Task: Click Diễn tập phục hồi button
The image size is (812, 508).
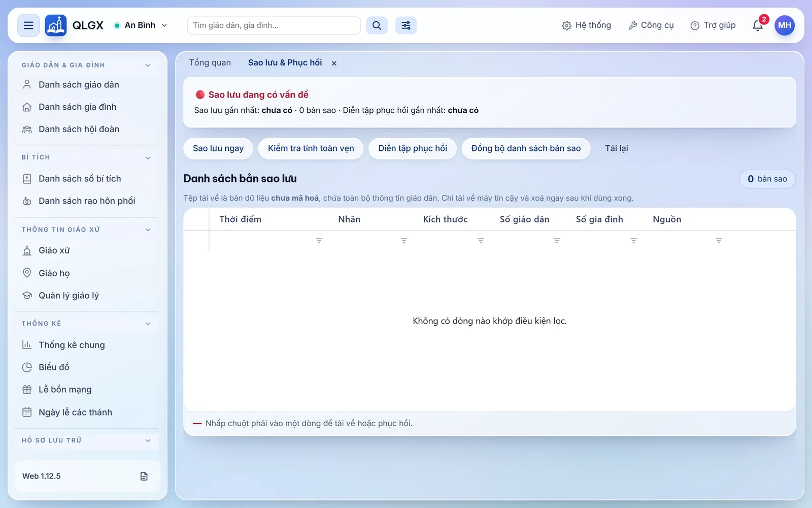Action: click(x=413, y=148)
